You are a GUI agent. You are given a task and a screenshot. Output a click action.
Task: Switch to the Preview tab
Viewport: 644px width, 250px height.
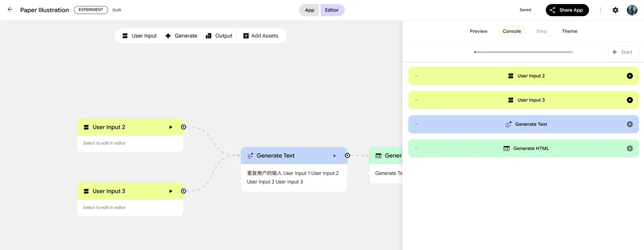(x=478, y=31)
